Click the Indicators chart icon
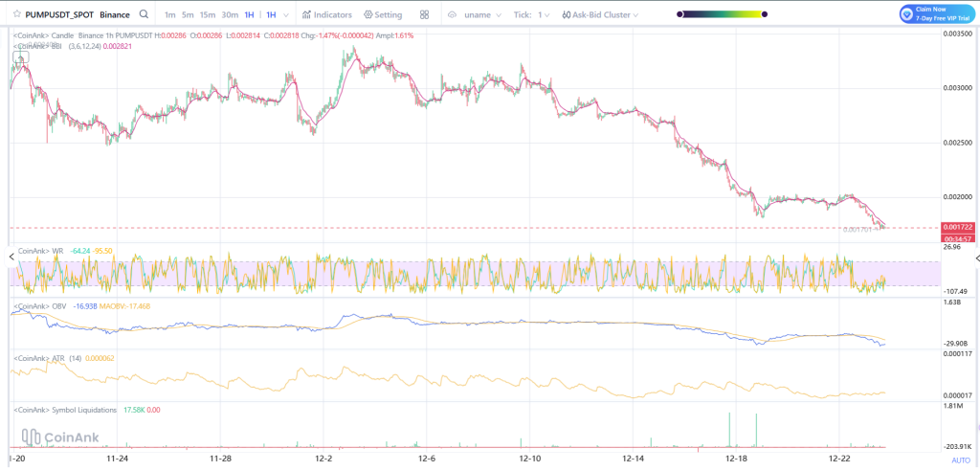This screenshot has width=980, height=471. (308, 14)
